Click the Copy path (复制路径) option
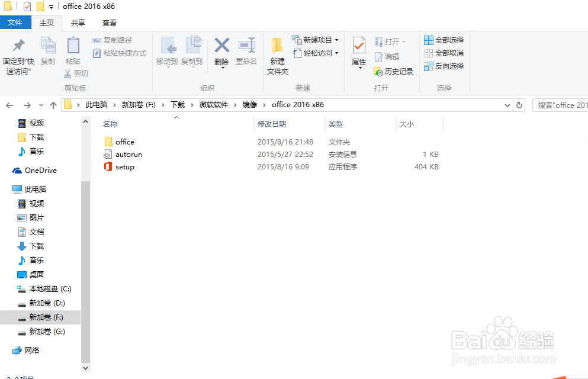The image size is (588, 379). pyautogui.click(x=112, y=40)
